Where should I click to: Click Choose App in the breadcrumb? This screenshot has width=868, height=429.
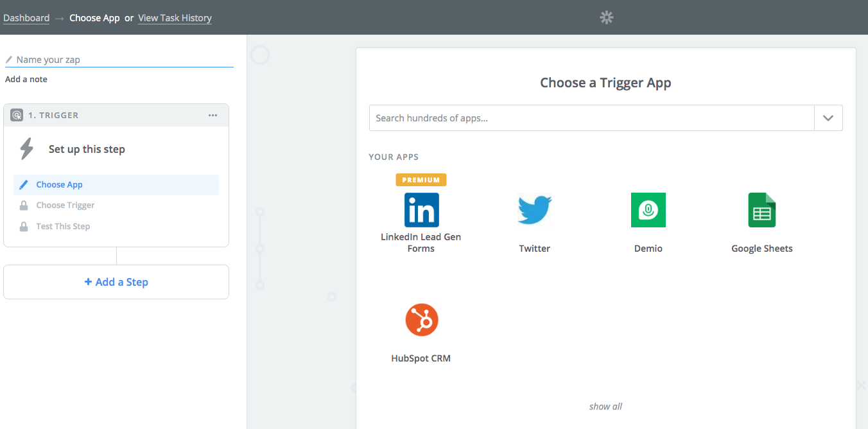[x=94, y=18]
